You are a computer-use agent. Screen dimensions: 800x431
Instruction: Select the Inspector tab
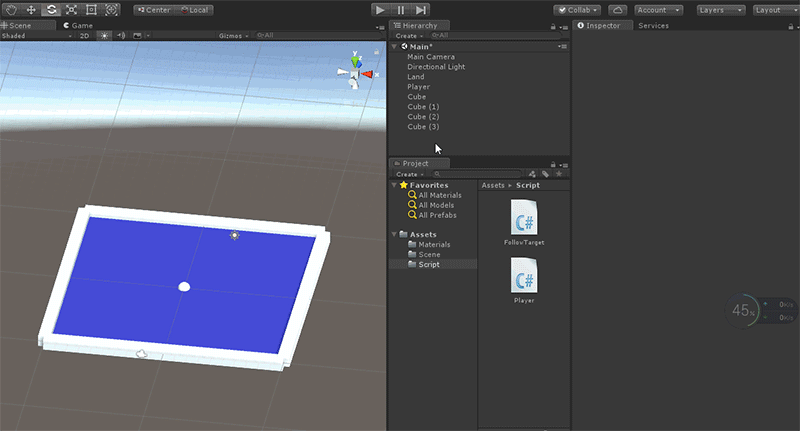(603, 26)
